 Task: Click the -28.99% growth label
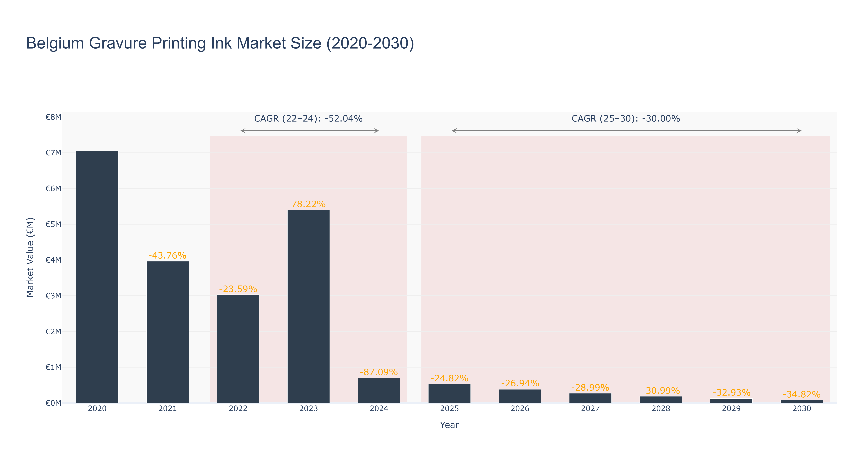tap(590, 387)
